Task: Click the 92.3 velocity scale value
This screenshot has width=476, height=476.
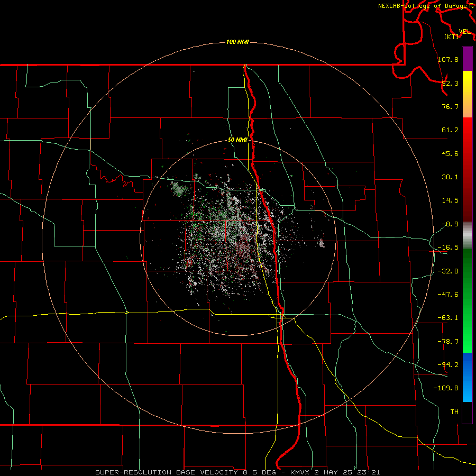Action: [x=450, y=83]
